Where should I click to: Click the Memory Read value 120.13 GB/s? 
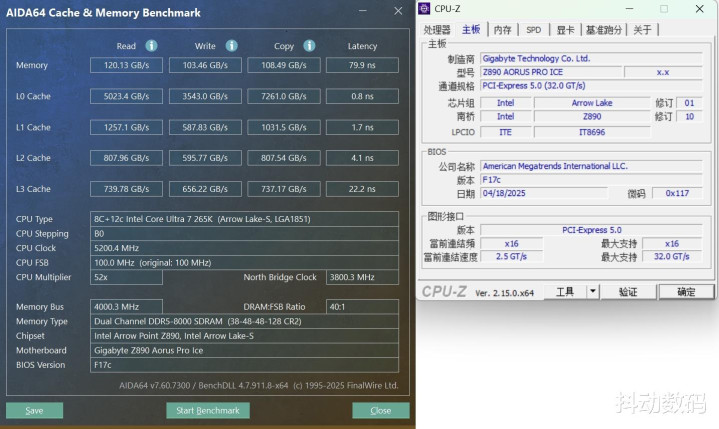click(126, 65)
